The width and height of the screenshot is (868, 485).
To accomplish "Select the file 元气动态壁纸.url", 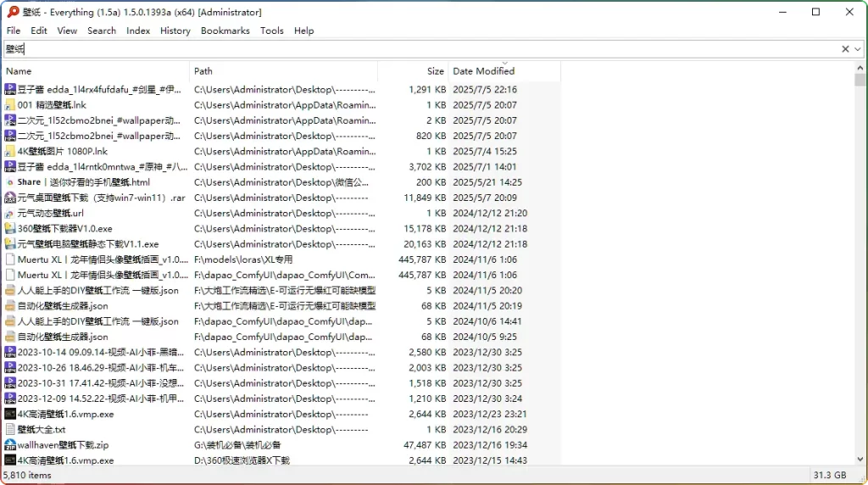I will (50, 213).
